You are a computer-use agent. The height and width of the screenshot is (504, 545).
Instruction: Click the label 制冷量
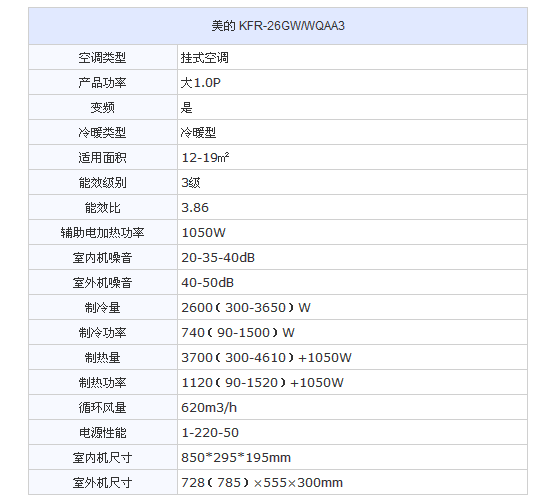(102, 308)
